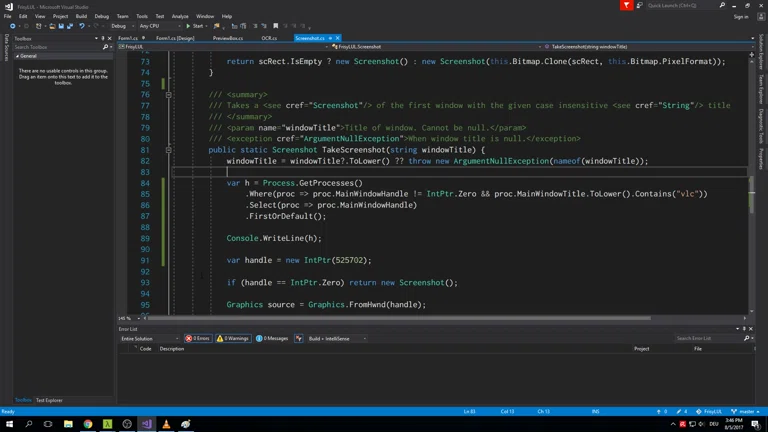Click the red notifications filter flag icon
Viewport: 768px width, 432px height.
point(626,5)
